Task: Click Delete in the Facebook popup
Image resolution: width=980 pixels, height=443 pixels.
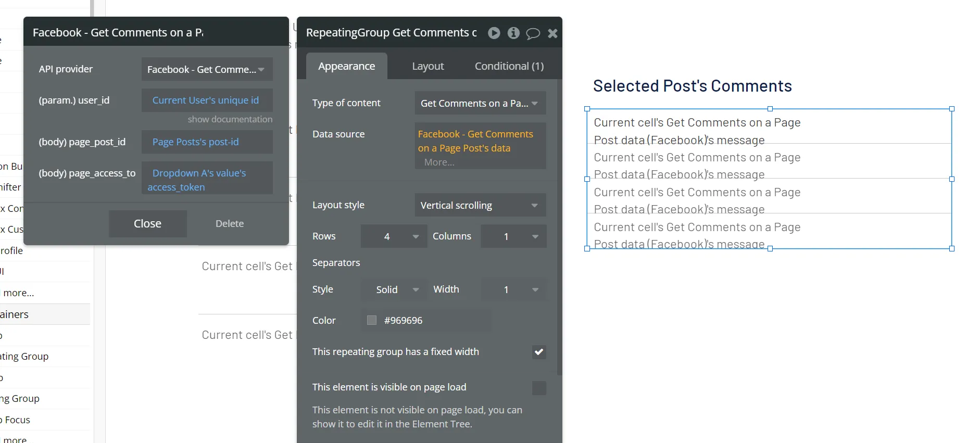Action: (230, 224)
